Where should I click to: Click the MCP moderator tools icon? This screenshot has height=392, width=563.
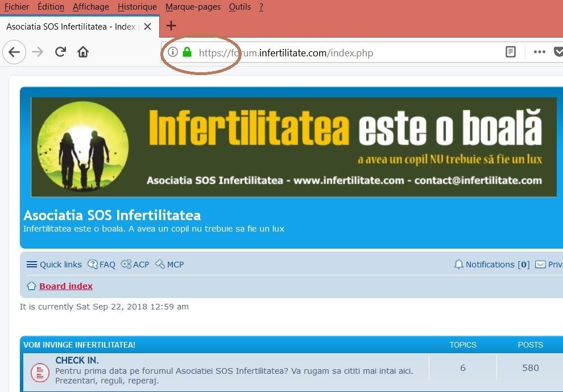click(x=160, y=264)
